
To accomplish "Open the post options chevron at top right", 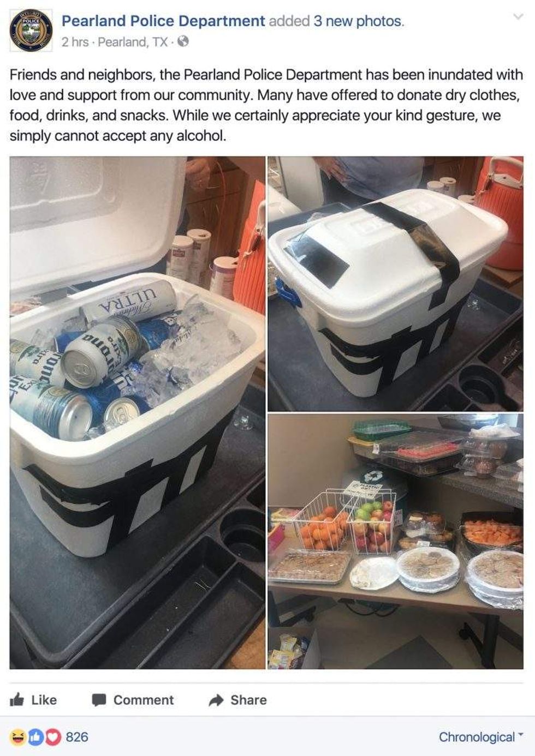I will click(x=518, y=18).
